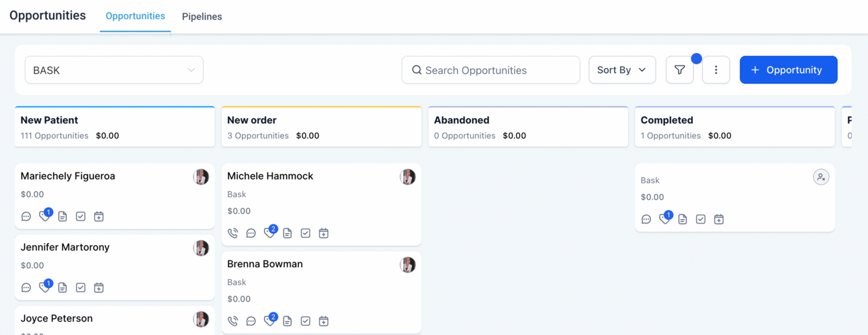Toggle task checkmark on Michele Hammock card
This screenshot has height=335, width=868.
pos(306,233)
